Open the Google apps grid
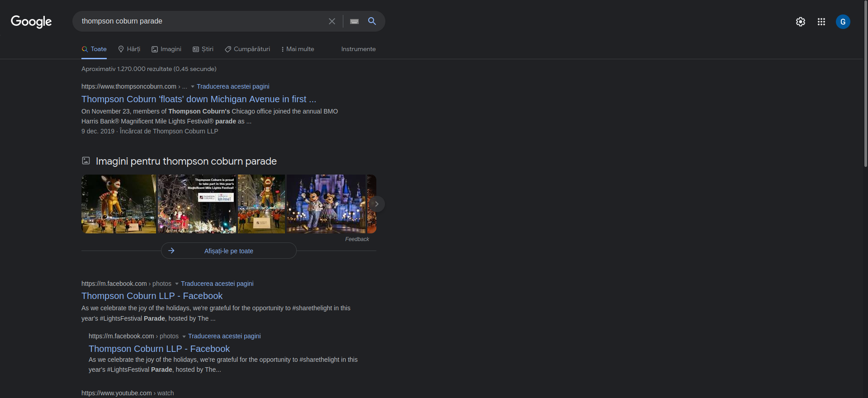The height and width of the screenshot is (398, 868). [821, 22]
